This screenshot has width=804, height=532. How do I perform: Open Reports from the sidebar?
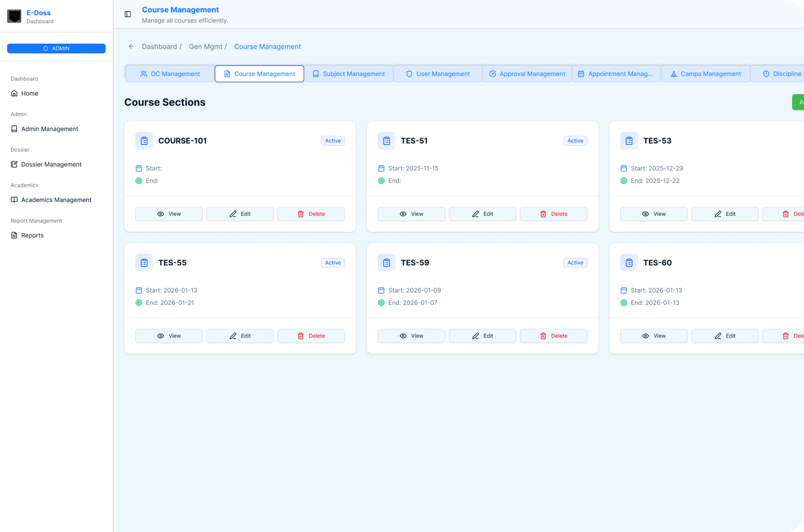pos(32,236)
